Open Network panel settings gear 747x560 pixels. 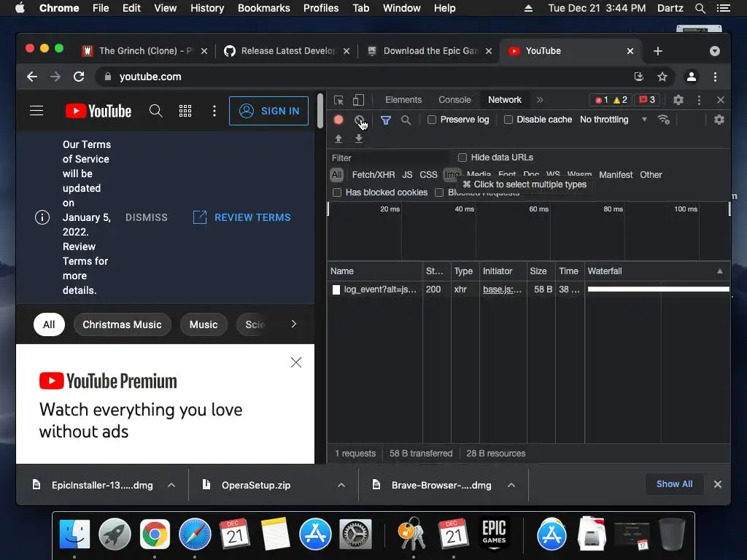coord(719,120)
